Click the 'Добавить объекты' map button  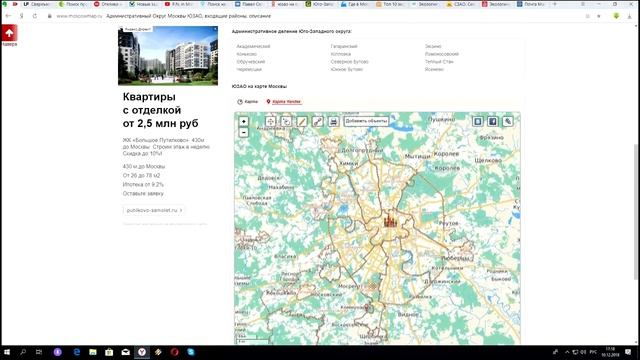(x=366, y=121)
